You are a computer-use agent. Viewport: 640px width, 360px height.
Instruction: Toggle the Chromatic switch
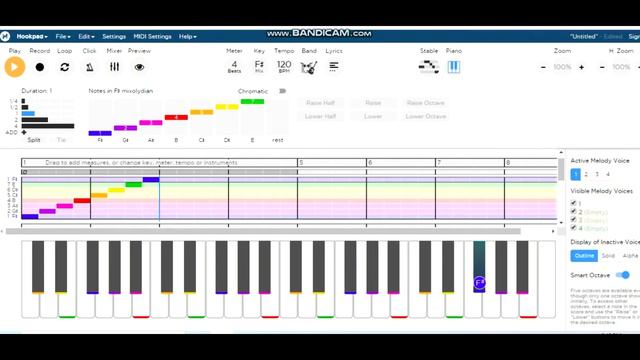point(282,91)
